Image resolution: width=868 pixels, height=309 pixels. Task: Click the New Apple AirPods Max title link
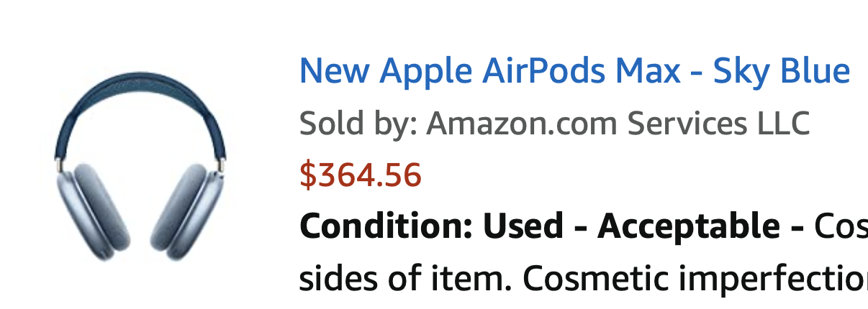[574, 70]
